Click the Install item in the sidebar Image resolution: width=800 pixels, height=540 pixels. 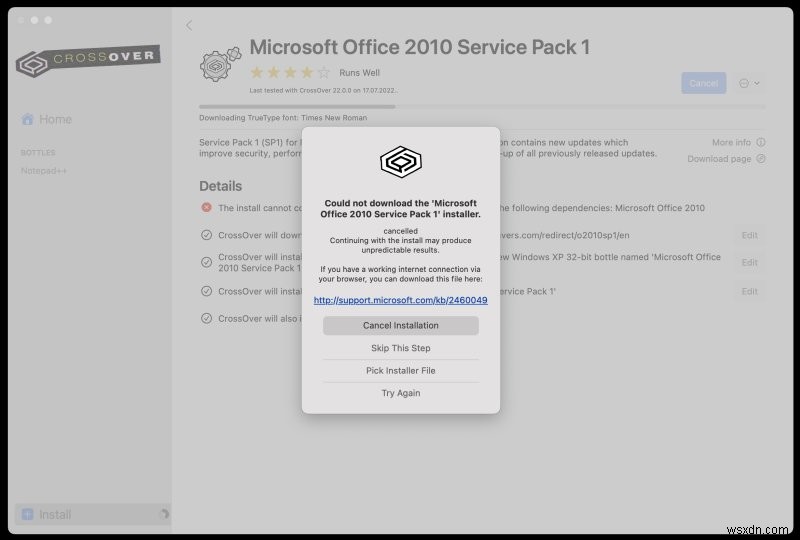[92, 514]
